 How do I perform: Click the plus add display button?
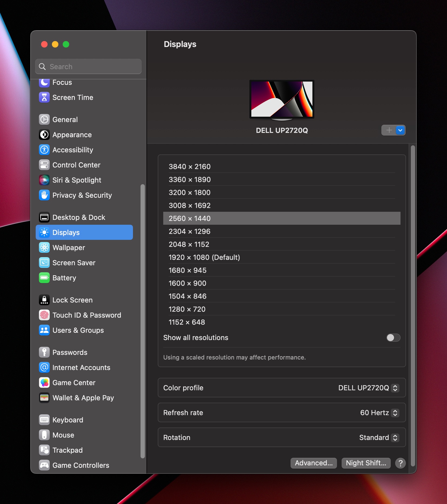[x=389, y=130]
